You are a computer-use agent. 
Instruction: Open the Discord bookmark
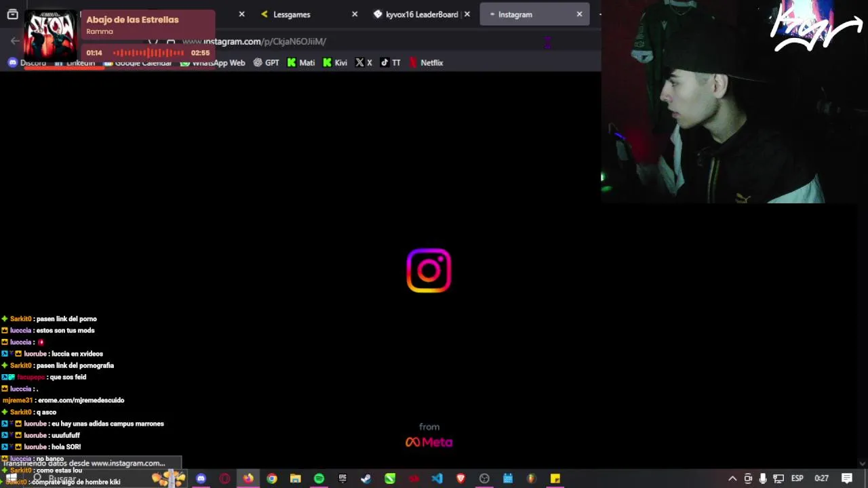[x=27, y=63]
